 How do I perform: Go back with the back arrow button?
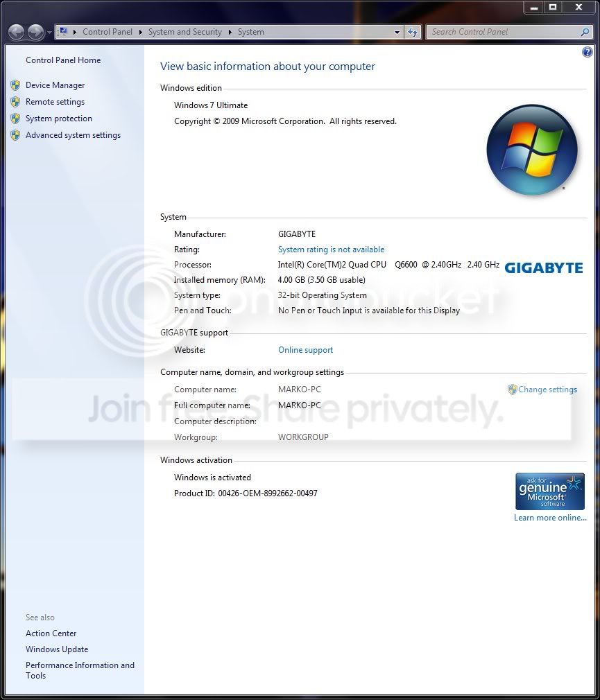pos(17,32)
